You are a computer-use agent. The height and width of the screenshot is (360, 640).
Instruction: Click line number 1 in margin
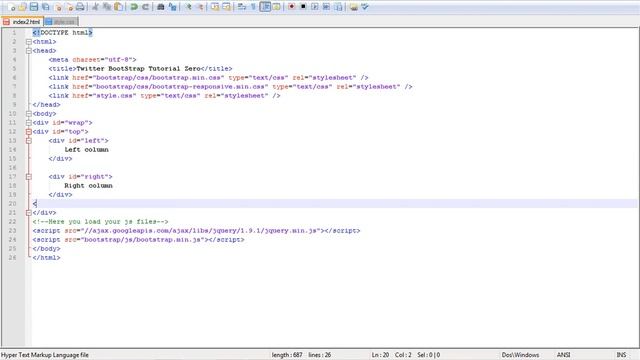(x=14, y=32)
